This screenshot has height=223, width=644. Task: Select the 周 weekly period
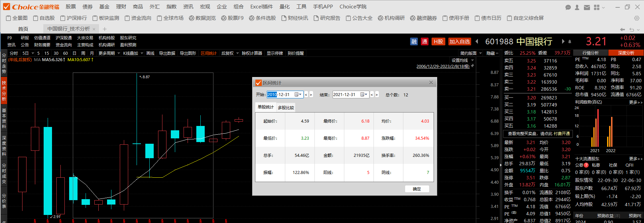[x=83, y=53]
